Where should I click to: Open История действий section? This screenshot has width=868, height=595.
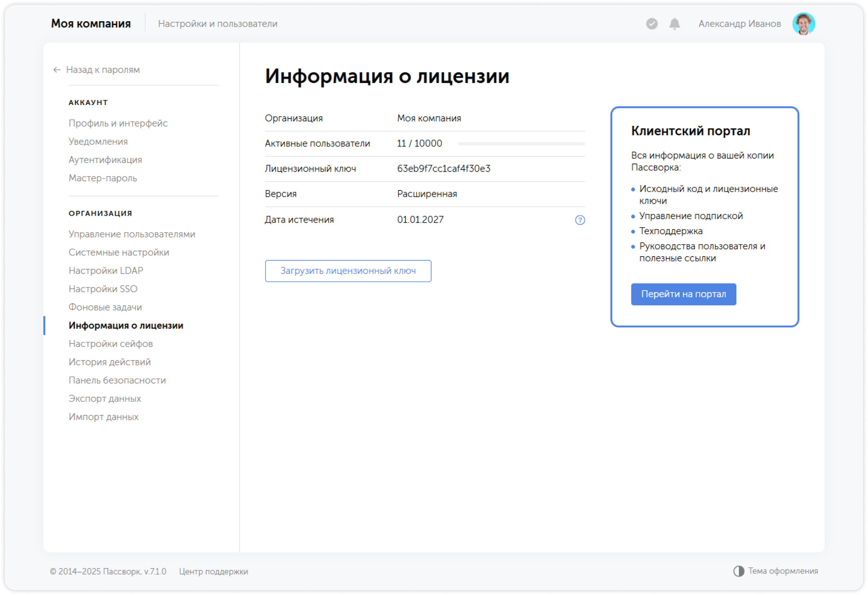pyautogui.click(x=110, y=362)
